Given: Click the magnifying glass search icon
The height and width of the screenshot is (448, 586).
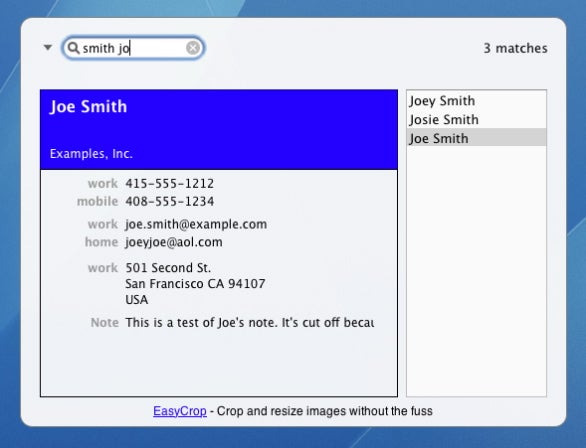Looking at the screenshot, I should 73,48.
